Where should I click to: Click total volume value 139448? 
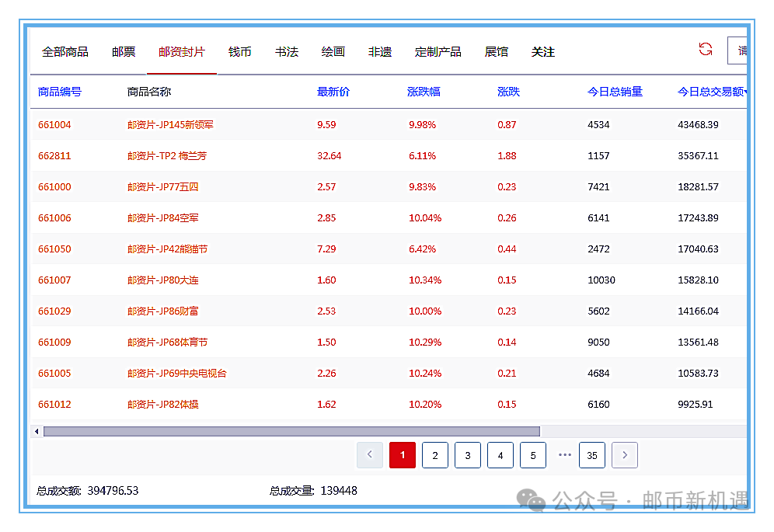(x=339, y=491)
